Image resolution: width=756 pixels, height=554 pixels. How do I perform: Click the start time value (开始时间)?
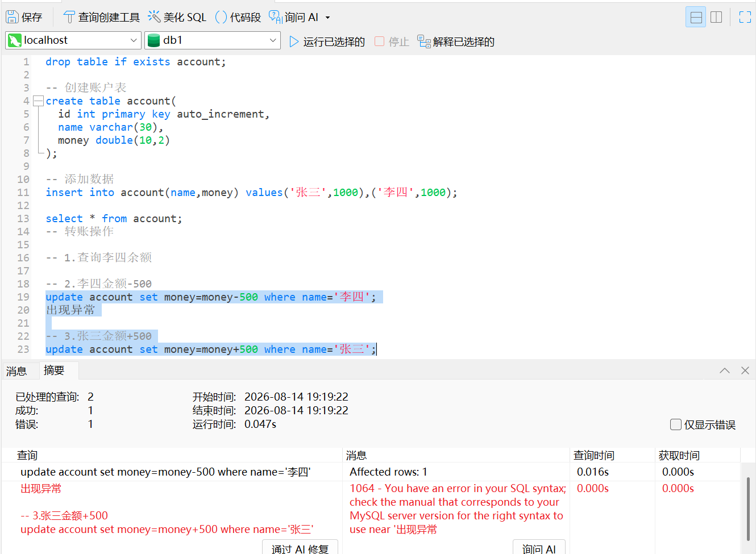click(x=296, y=397)
